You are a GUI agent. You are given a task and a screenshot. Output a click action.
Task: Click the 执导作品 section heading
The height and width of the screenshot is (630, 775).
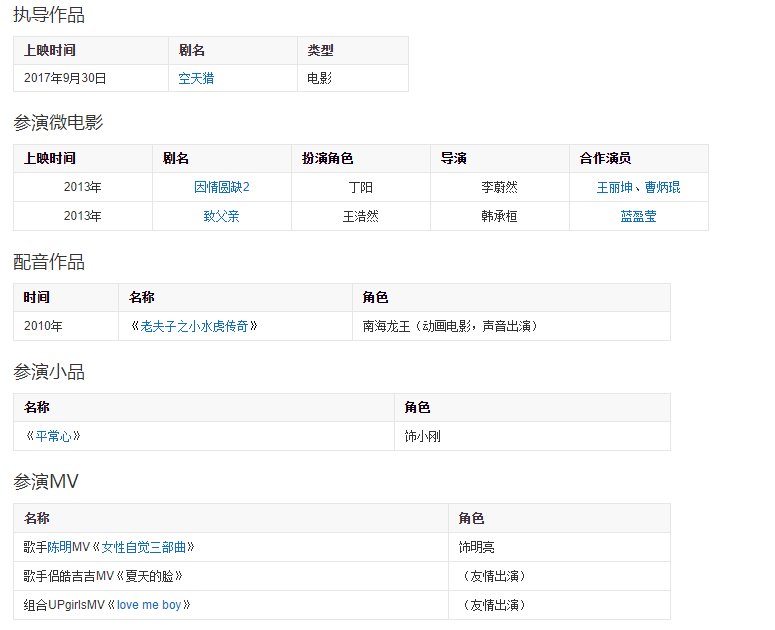pyautogui.click(x=49, y=15)
